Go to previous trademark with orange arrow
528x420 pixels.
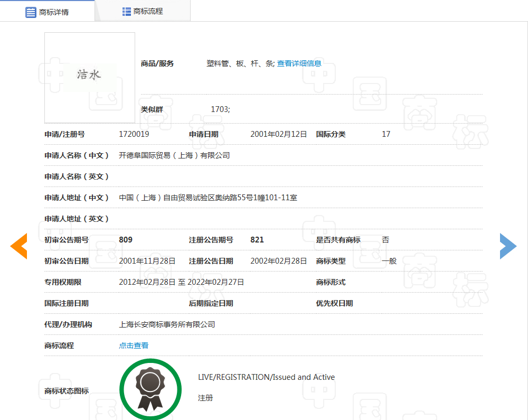pos(18,246)
